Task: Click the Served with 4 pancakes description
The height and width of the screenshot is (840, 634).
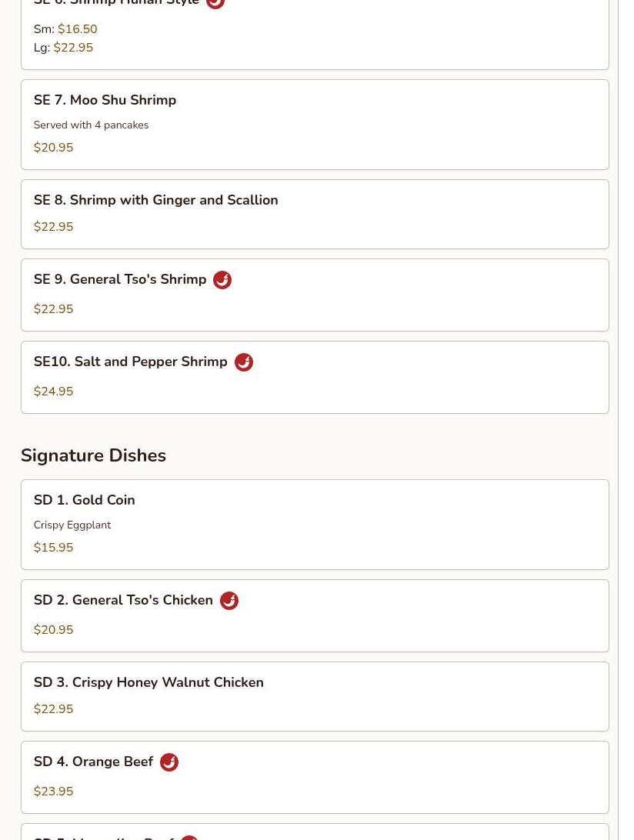Action: pyautogui.click(x=91, y=125)
